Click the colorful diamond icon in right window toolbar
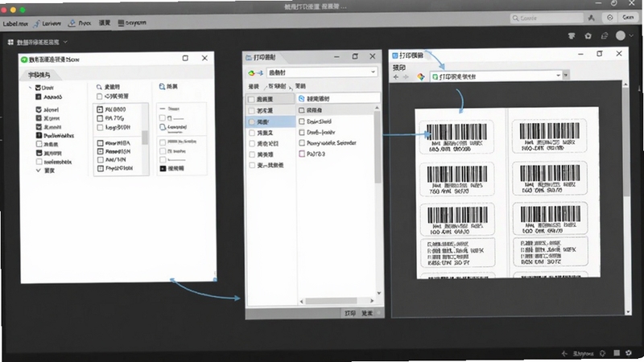644x362 pixels. [x=420, y=76]
